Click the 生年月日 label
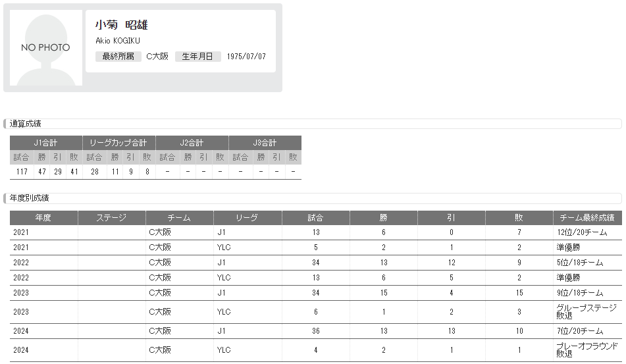Image resolution: width=626 pixels, height=364 pixels. click(x=197, y=57)
